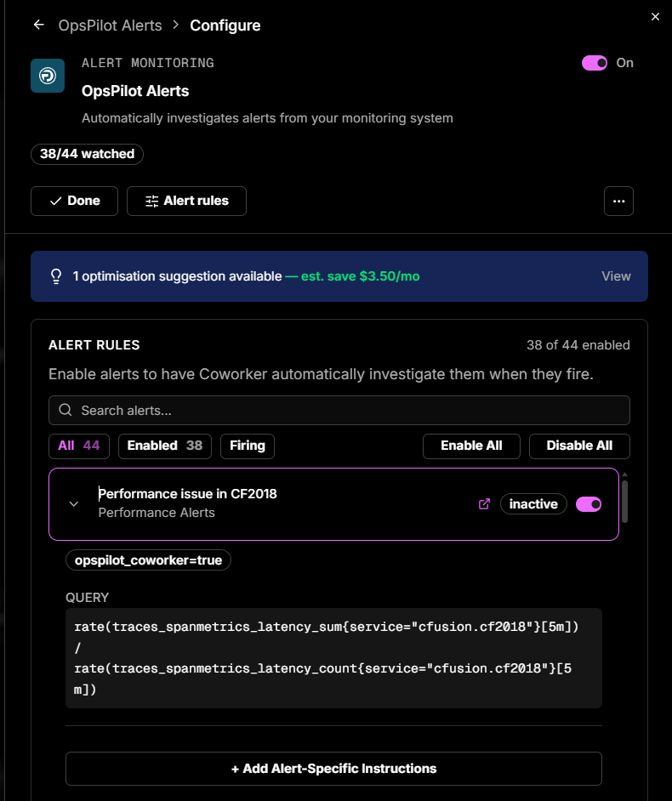Image resolution: width=672 pixels, height=801 pixels.
Task: Click the scrollbar up arrow
Action: tap(624, 474)
